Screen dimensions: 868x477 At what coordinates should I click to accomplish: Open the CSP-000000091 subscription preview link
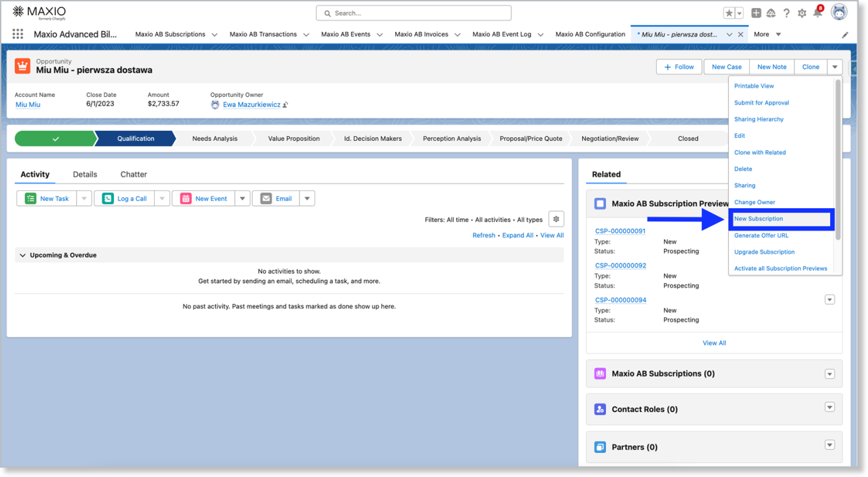point(620,231)
